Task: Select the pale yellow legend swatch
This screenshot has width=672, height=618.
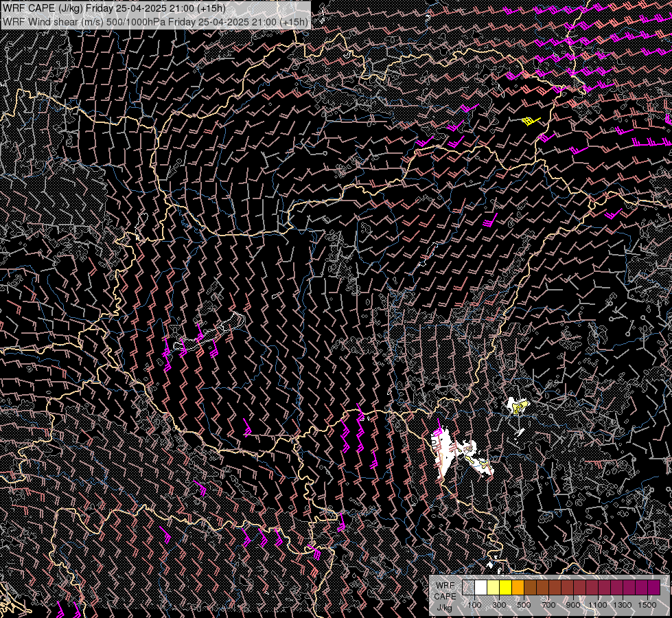Action: [494, 588]
